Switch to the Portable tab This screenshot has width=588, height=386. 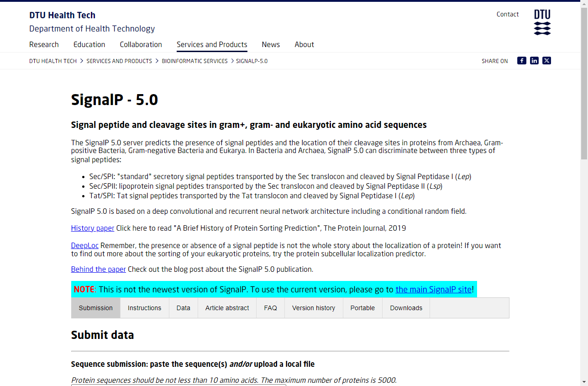(363, 308)
